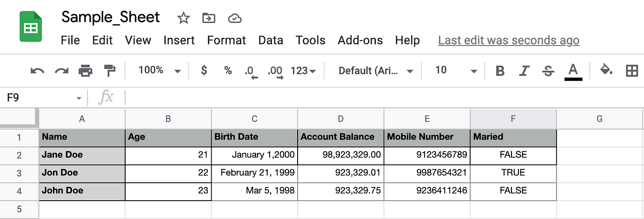Viewport: 644px width, 219px height.
Task: Apply currency format with dollar button
Action: click(x=204, y=70)
